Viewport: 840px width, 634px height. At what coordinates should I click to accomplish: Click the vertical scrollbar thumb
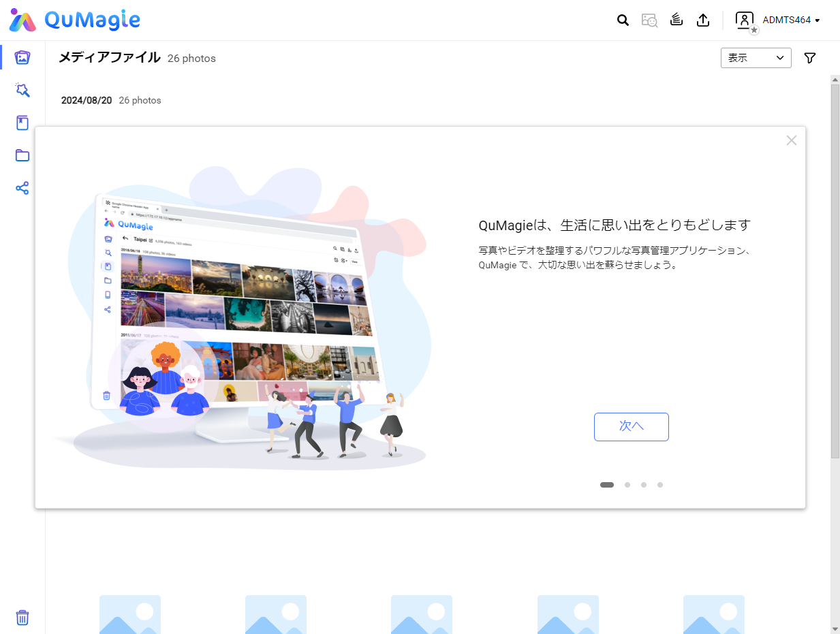(835, 271)
